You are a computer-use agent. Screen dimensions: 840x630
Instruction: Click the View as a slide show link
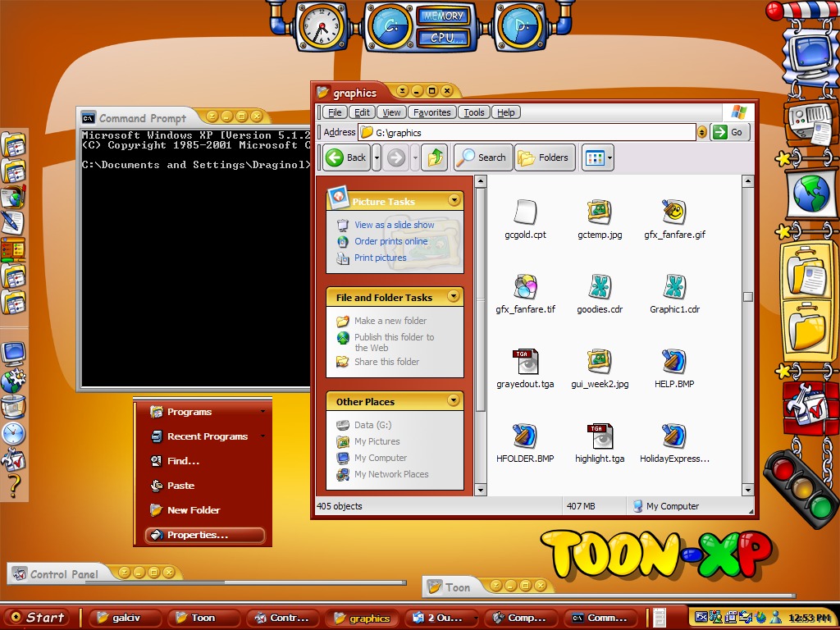[x=394, y=225]
